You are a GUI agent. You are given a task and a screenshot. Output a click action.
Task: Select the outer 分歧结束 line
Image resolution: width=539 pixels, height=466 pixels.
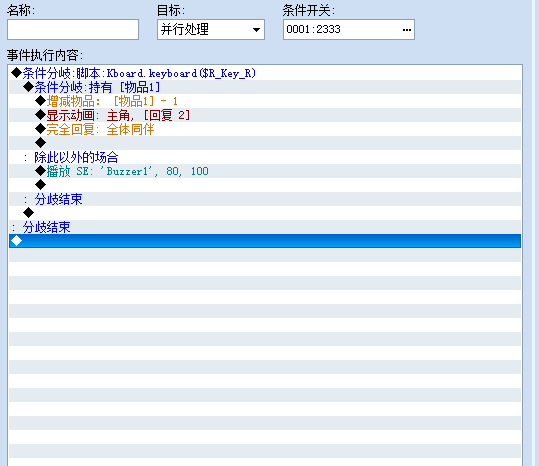tap(265, 227)
